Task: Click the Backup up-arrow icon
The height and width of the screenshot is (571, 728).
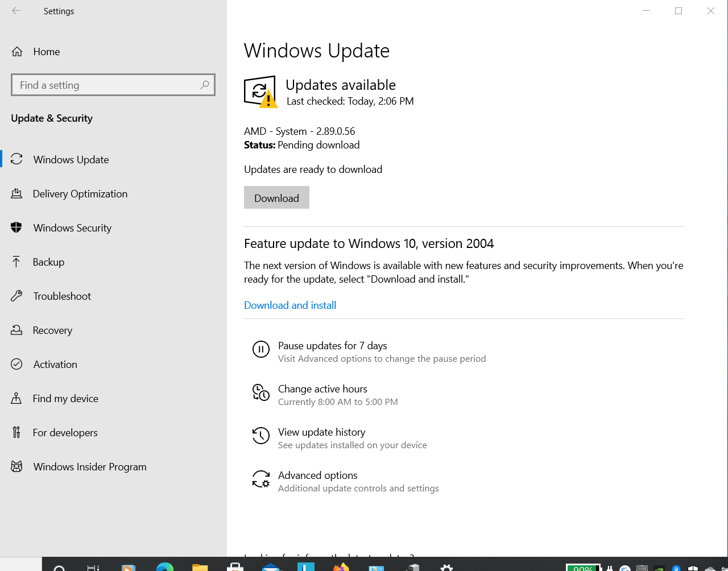Action: (x=16, y=262)
